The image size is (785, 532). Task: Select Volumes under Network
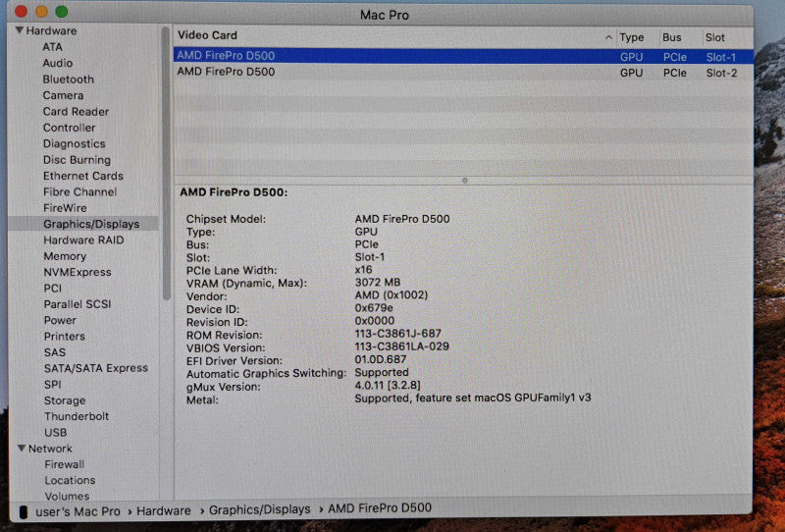tap(67, 496)
